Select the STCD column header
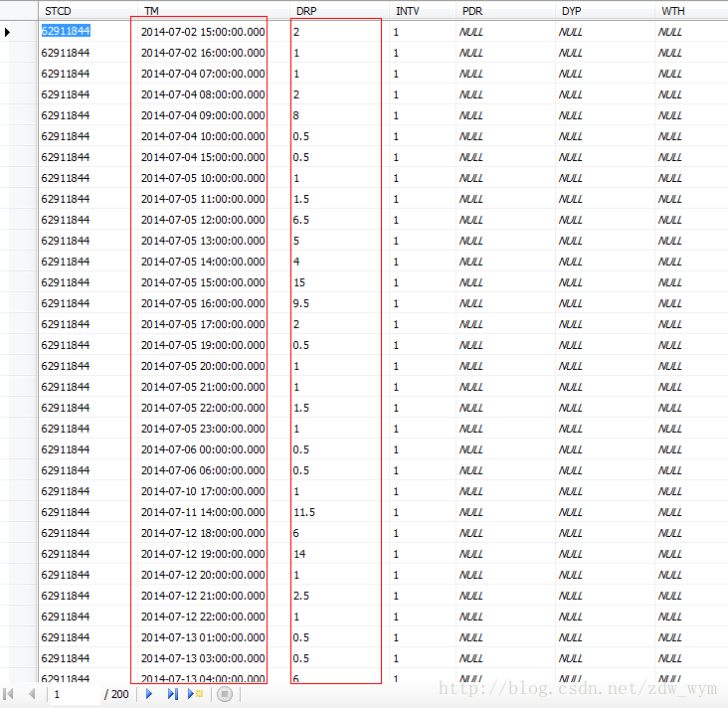 [89, 11]
